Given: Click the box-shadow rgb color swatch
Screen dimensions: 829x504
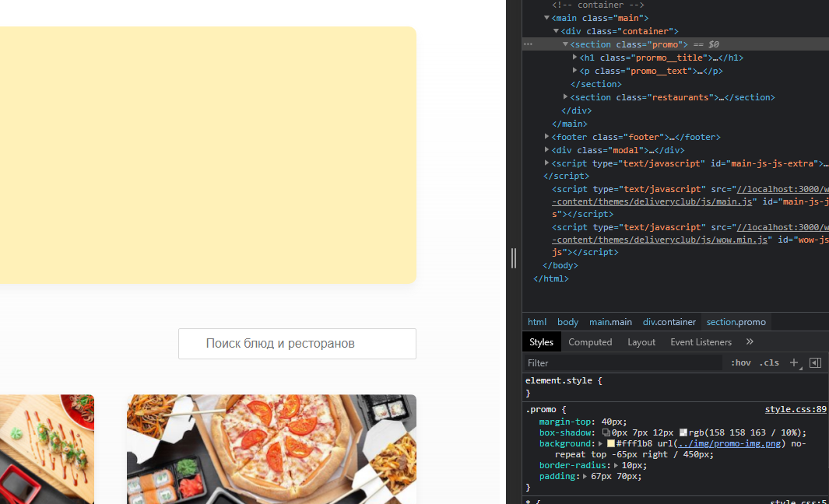Looking at the screenshot, I should point(683,432).
